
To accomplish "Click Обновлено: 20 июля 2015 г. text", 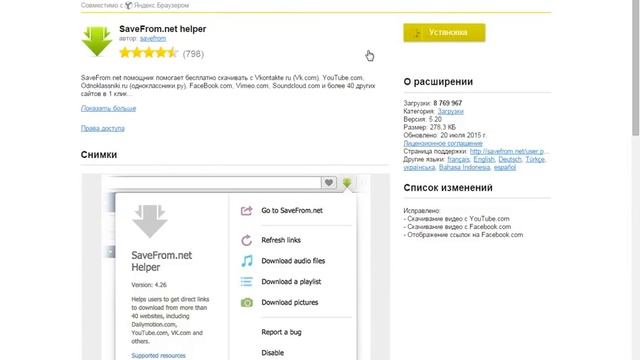I will tap(444, 135).
